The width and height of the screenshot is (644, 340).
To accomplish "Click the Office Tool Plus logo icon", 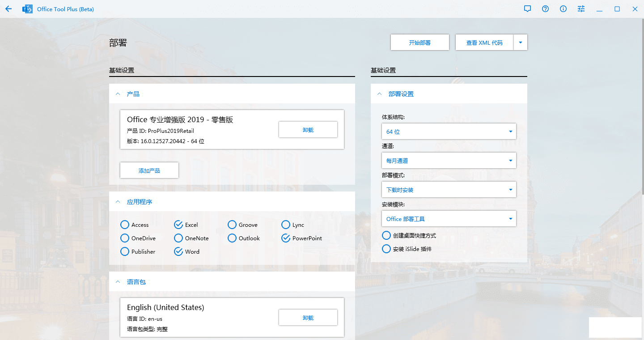I will tap(28, 9).
